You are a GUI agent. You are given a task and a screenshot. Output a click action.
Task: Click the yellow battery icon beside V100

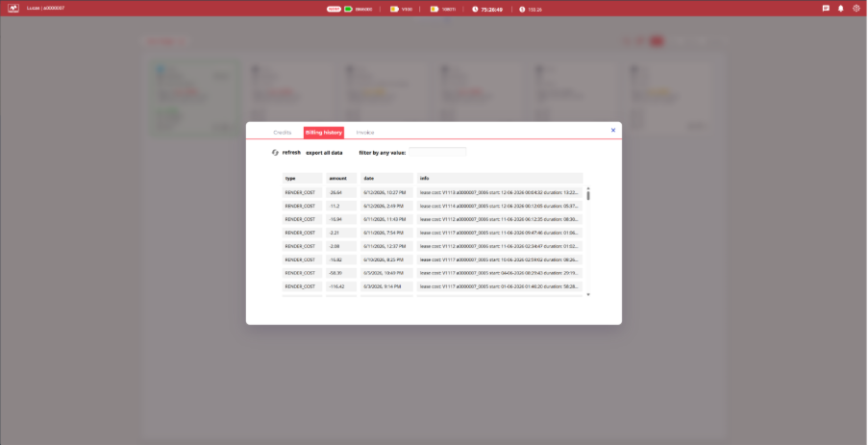(x=394, y=9)
